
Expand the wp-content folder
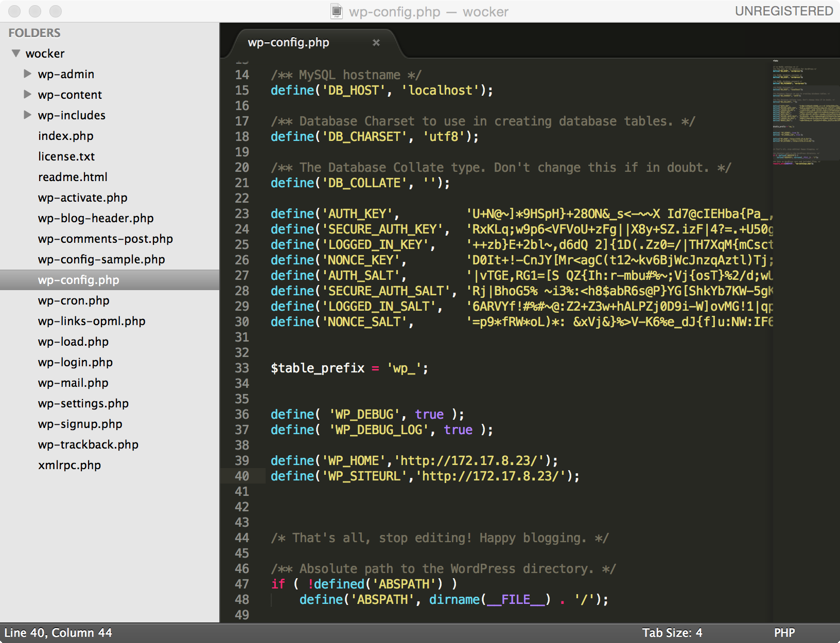28,95
